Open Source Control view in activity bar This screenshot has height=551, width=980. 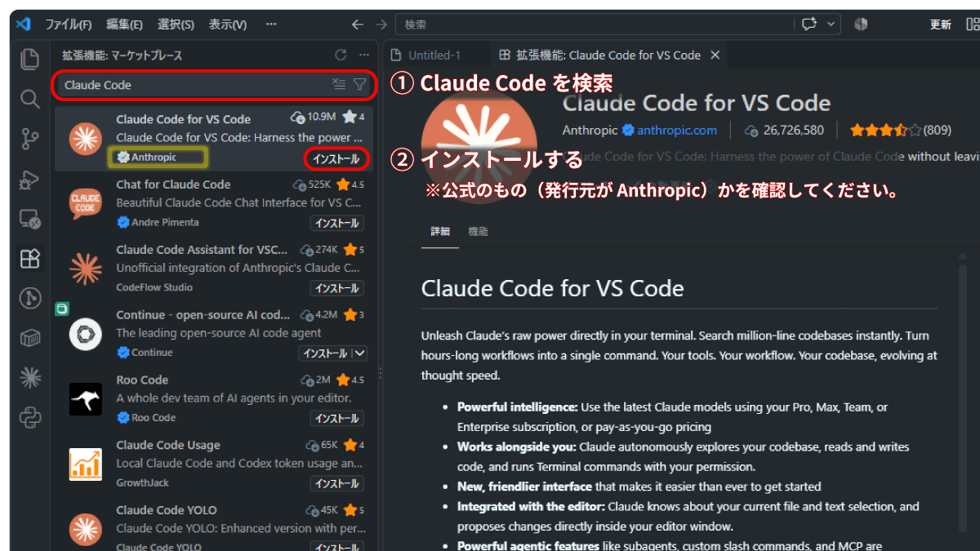click(x=30, y=139)
